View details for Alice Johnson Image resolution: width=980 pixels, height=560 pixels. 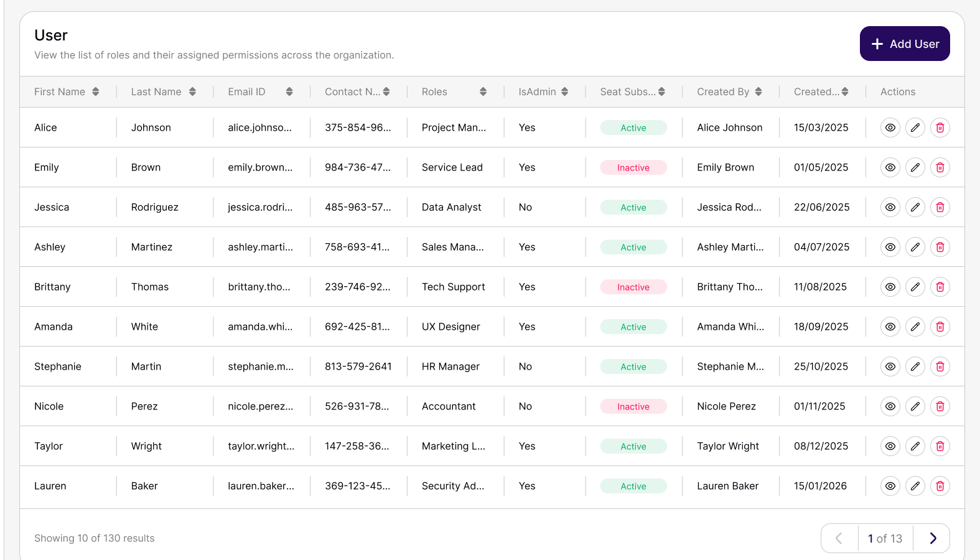click(x=890, y=128)
